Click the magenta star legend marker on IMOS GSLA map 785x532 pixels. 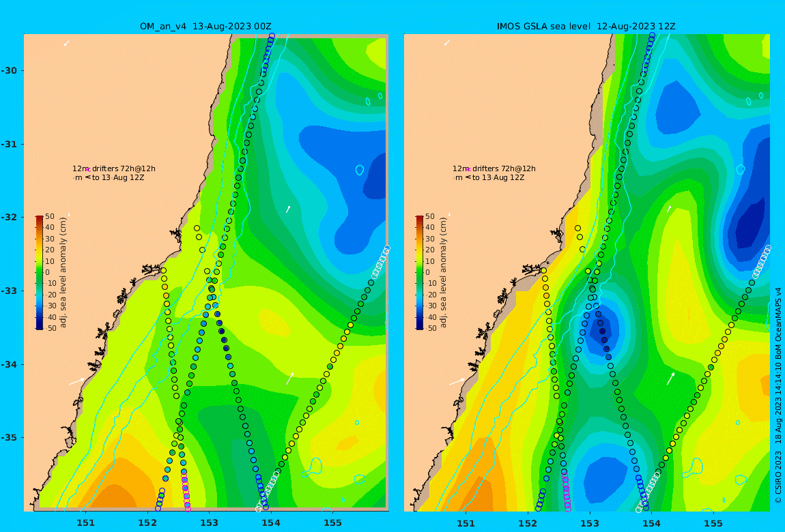tap(468, 170)
